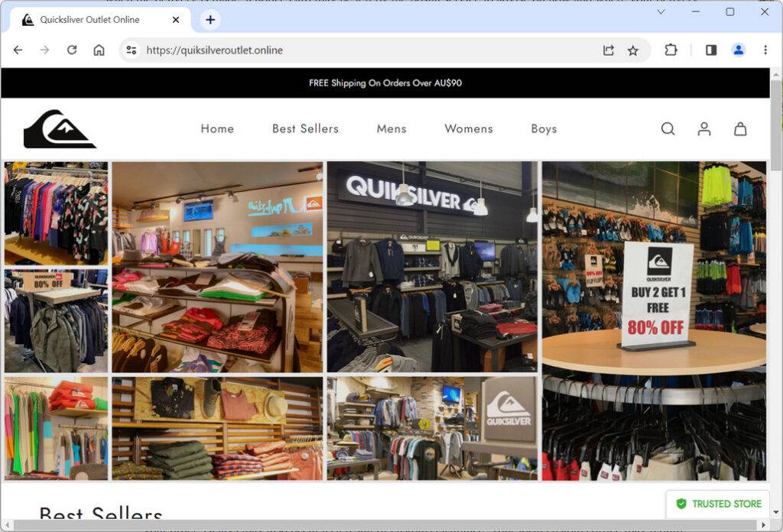Open a new tab with plus button
Screen dimensions: 783x532
pos(210,19)
